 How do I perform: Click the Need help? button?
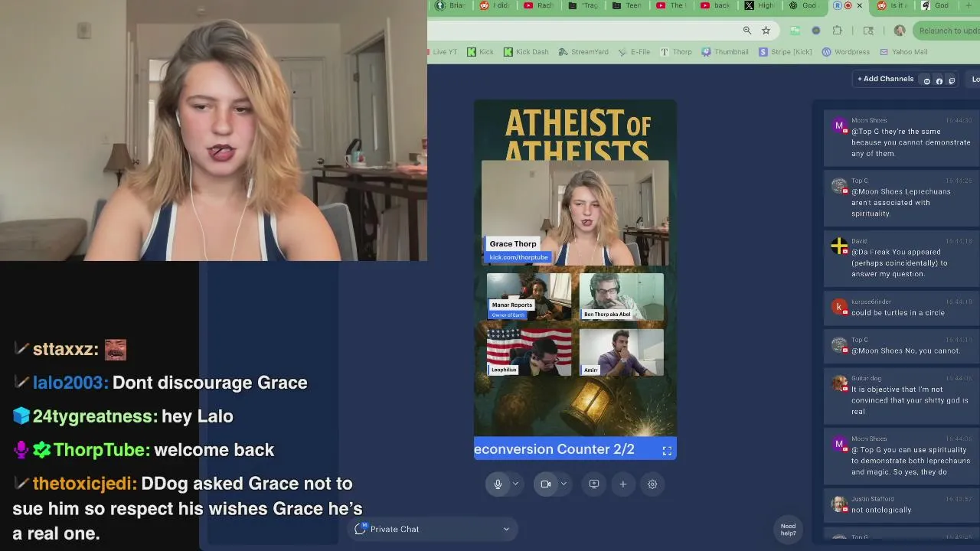[x=788, y=530]
